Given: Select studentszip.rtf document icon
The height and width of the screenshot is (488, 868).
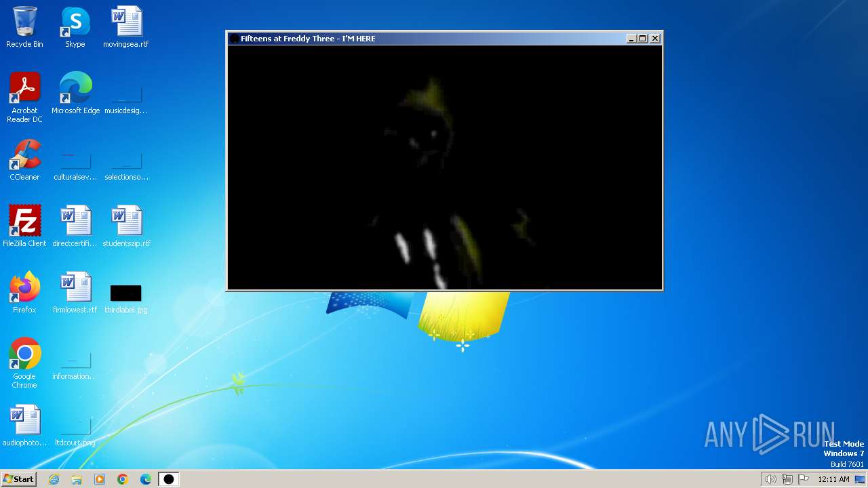Looking at the screenshot, I should (x=126, y=226).
